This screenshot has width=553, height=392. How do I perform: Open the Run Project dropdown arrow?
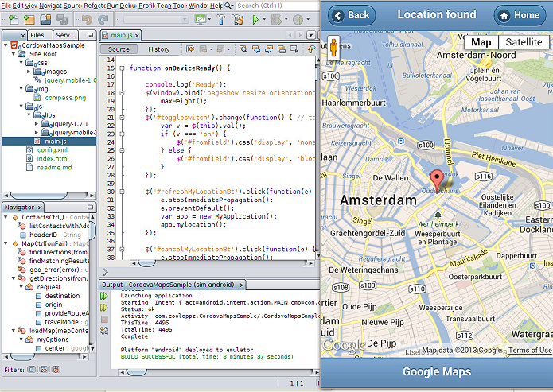pyautogui.click(x=264, y=20)
